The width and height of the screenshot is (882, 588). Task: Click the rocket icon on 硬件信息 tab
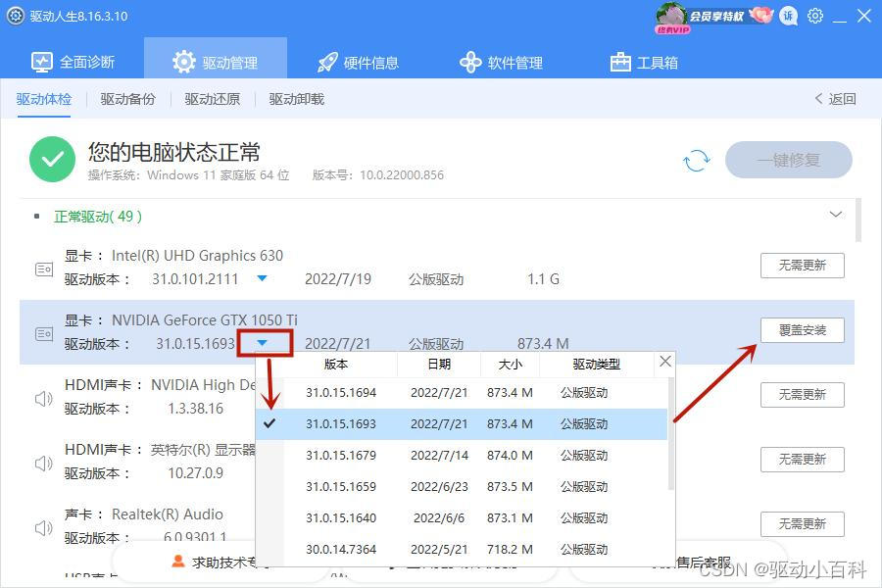(x=327, y=62)
